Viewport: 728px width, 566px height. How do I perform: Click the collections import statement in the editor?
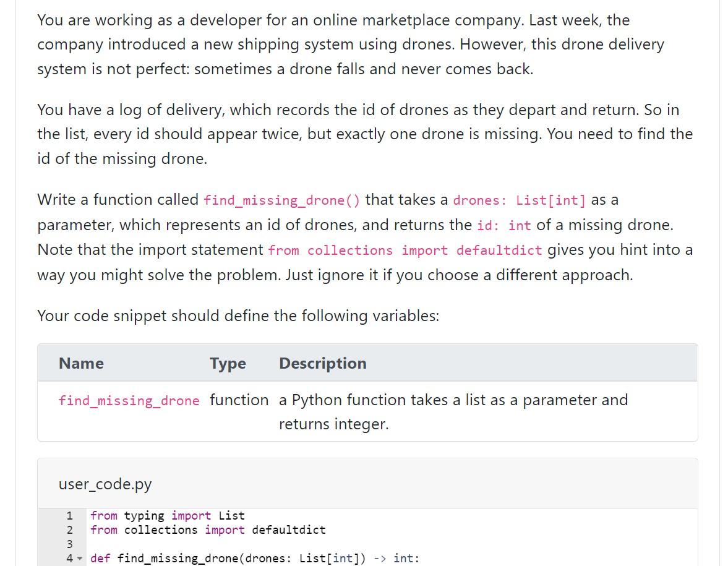[208, 530]
